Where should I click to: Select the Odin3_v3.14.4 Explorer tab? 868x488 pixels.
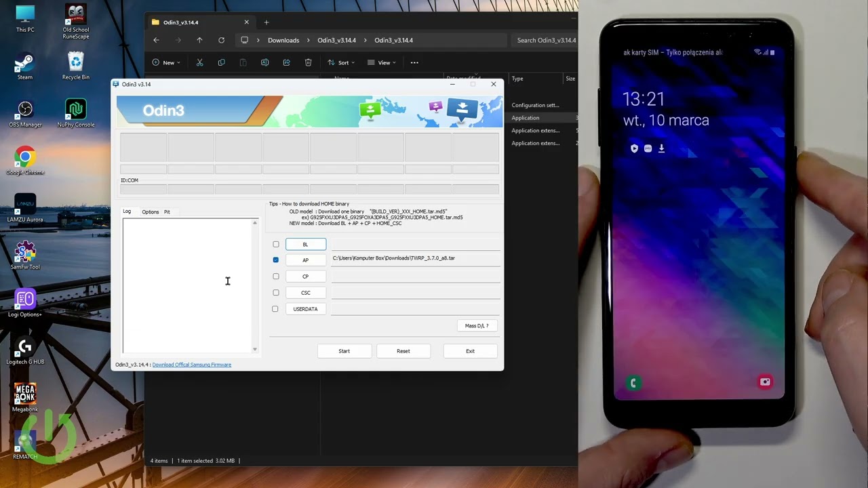click(x=200, y=22)
